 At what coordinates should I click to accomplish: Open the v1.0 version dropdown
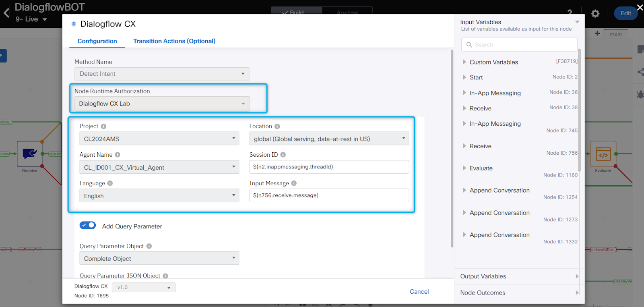click(144, 287)
